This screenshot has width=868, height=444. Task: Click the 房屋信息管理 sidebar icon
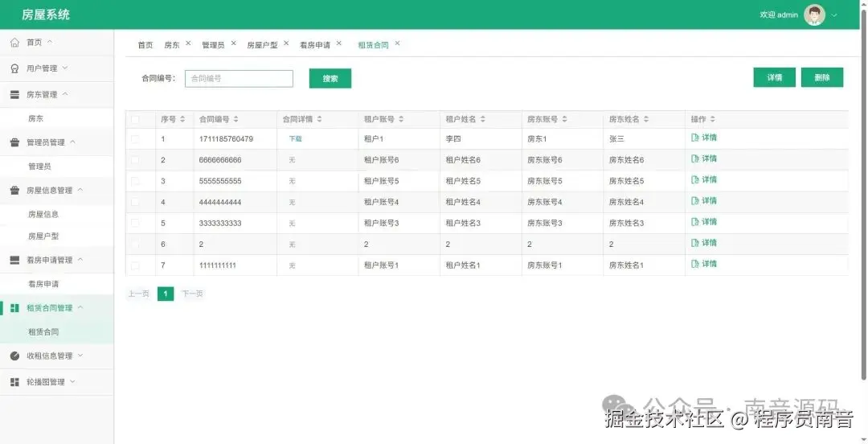point(15,190)
